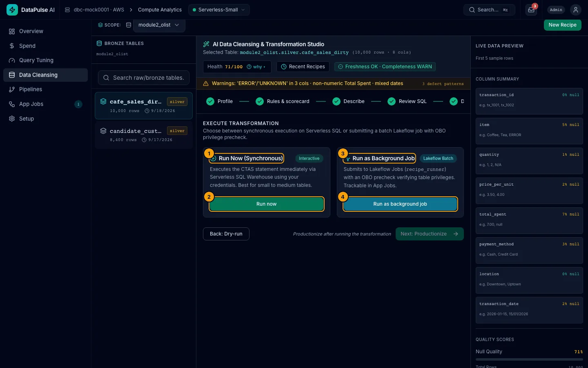Jump to the Profile step

click(x=220, y=101)
